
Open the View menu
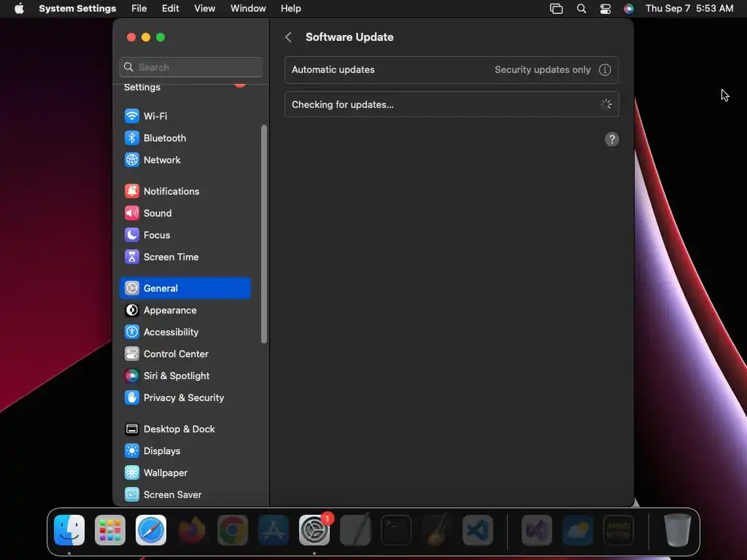click(205, 9)
